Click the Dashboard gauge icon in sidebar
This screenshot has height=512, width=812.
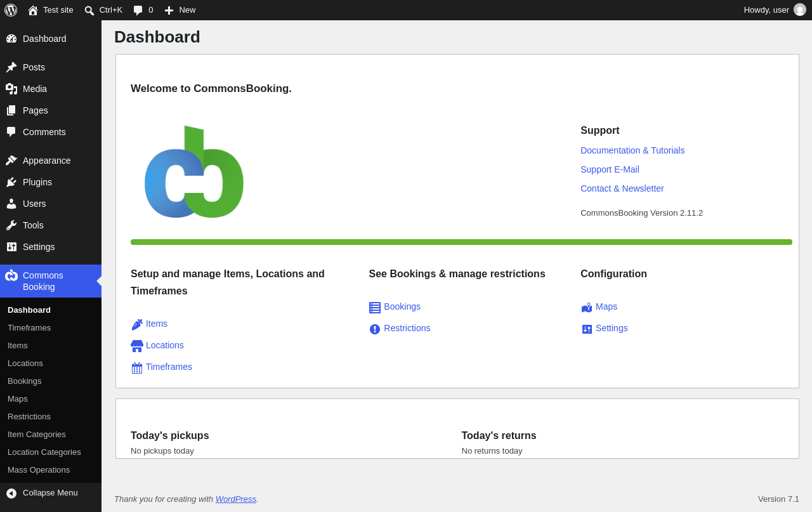(11, 39)
